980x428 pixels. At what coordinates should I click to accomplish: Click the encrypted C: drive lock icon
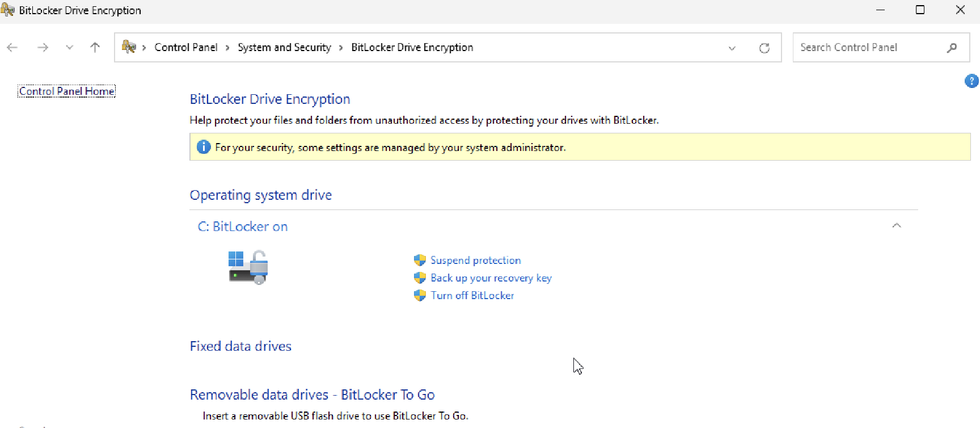tap(248, 267)
